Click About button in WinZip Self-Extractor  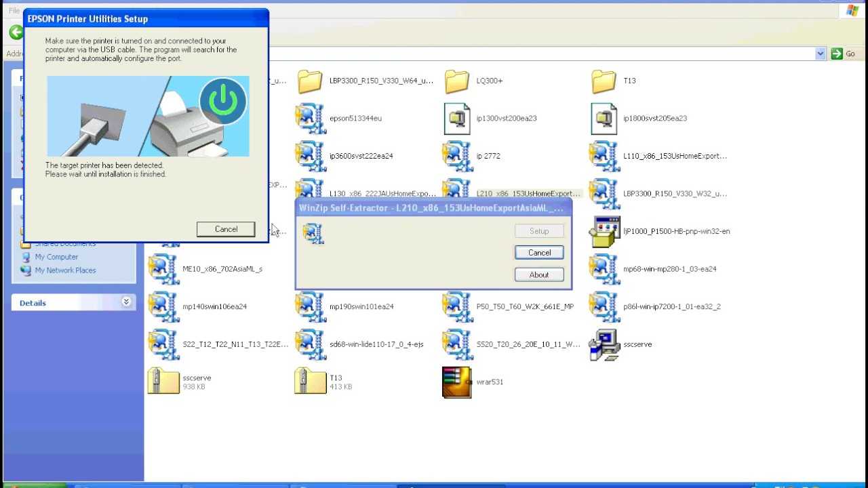coord(539,274)
